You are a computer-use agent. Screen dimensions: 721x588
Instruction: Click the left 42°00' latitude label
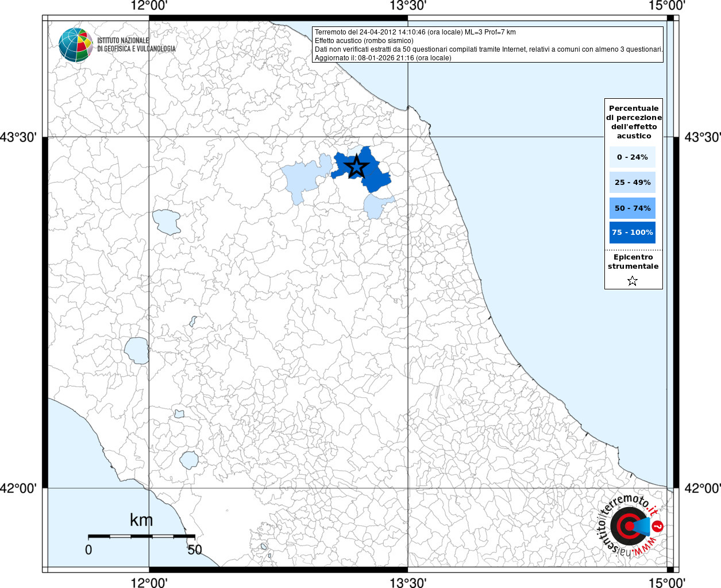pos(18,489)
